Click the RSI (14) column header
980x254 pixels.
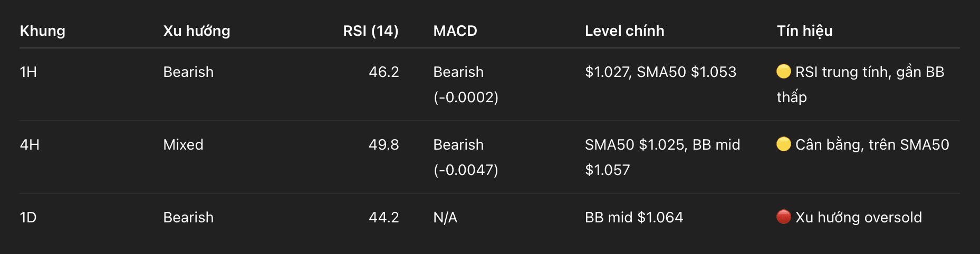point(370,31)
